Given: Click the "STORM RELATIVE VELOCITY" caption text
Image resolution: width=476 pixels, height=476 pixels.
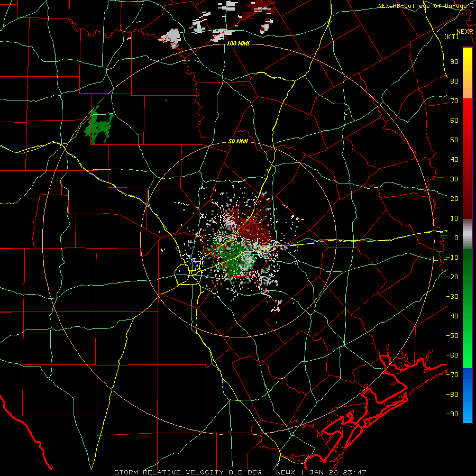Looking at the screenshot, I should click(x=169, y=472).
